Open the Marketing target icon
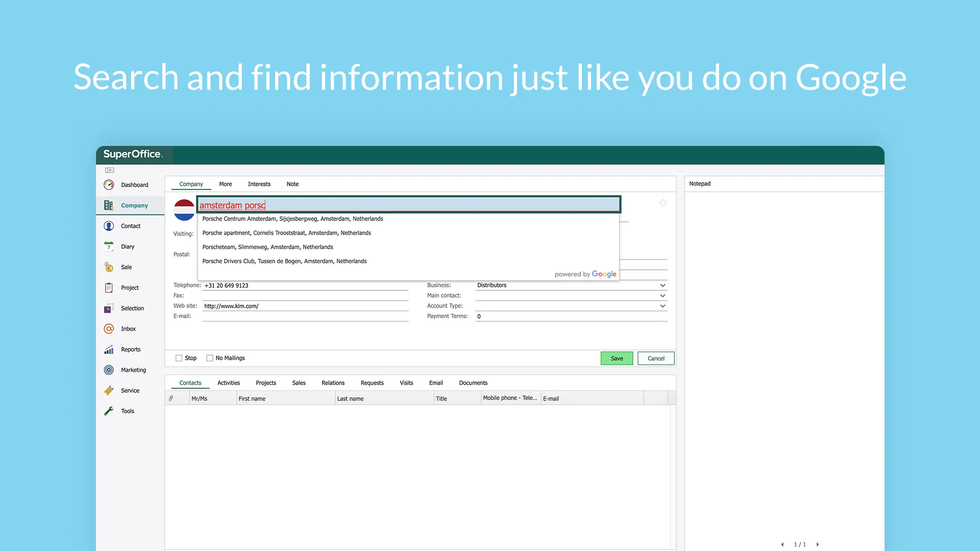Screen dimensions: 980x551 (x=109, y=370)
